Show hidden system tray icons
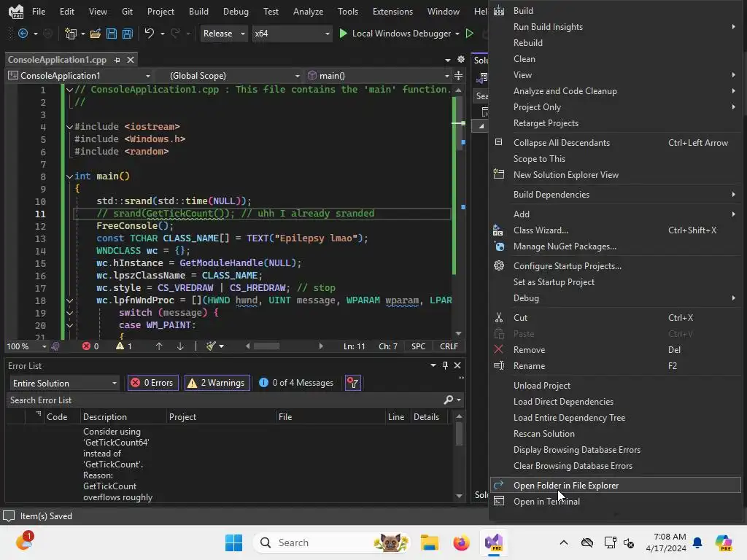 click(564, 542)
